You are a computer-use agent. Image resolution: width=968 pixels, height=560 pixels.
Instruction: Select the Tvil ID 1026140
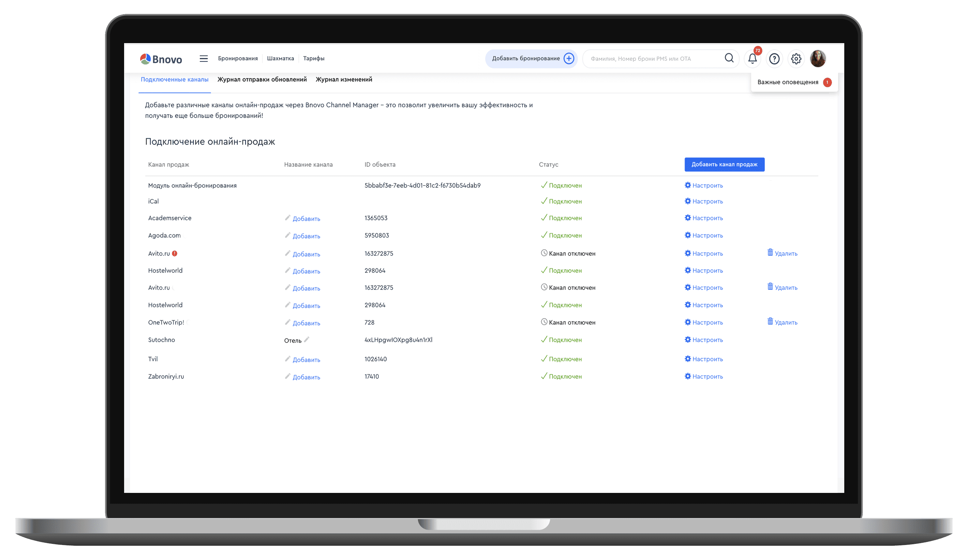pyautogui.click(x=375, y=359)
